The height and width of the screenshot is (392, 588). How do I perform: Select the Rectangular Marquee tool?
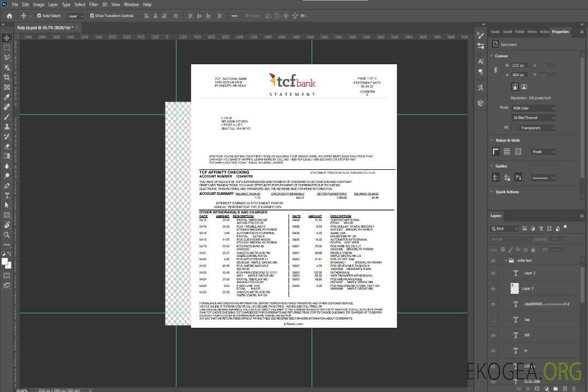coord(7,48)
